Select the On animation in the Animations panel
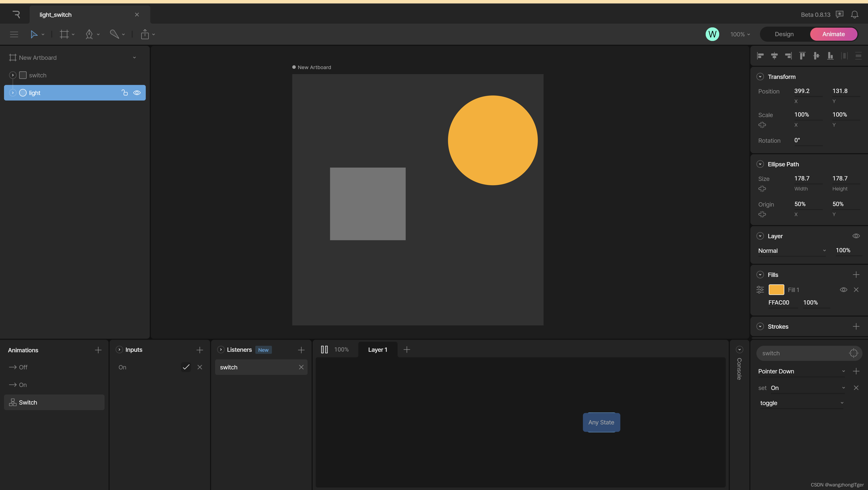 [x=23, y=384]
